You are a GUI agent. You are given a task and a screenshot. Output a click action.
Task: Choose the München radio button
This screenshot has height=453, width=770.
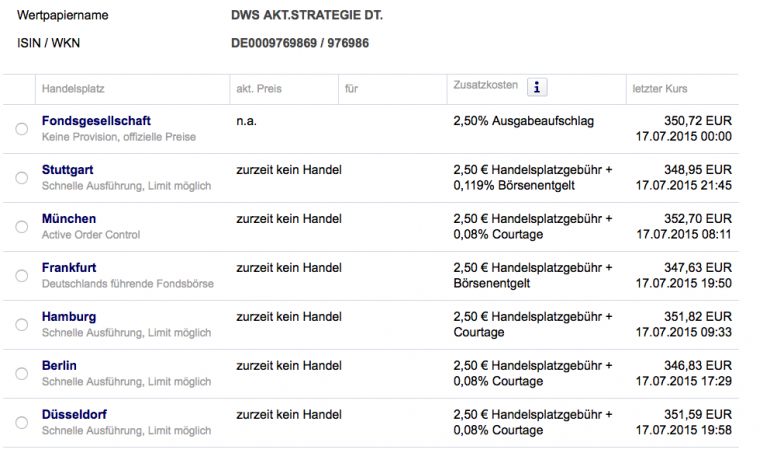[22, 227]
